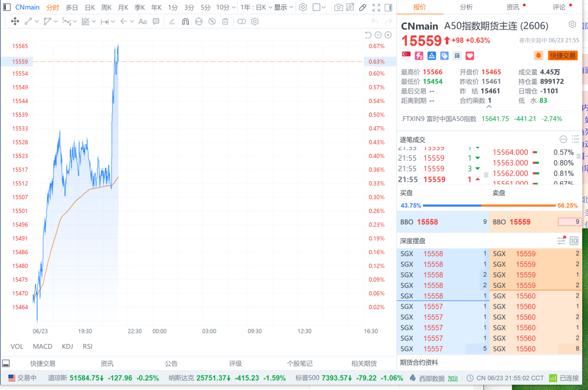Open the 评论 comments tab
Image resolution: width=588 pixels, height=390 pixels.
pyautogui.click(x=559, y=7)
